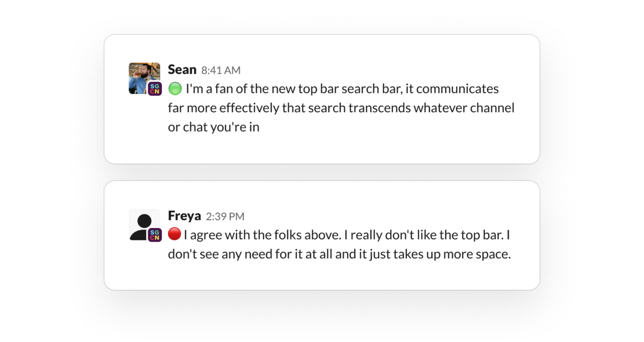Click the red circle emoji in Freya's message

[174, 234]
